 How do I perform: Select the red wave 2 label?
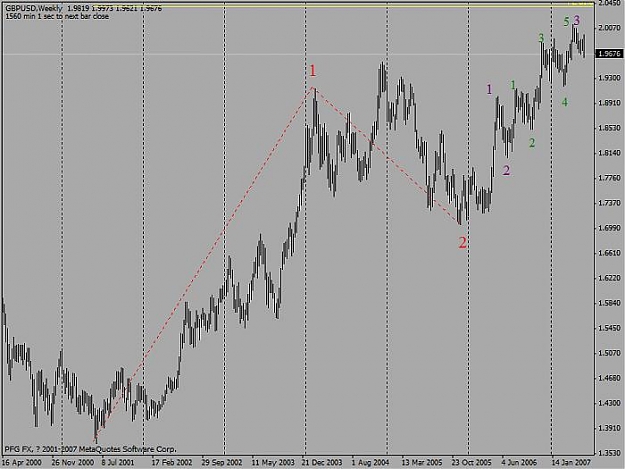pos(462,242)
